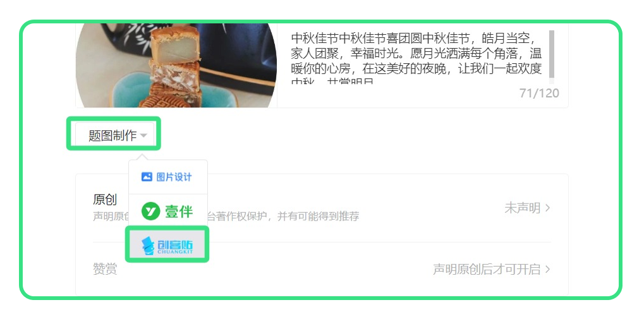This screenshot has width=644, height=319.
Task: Click the 赞赏 setting label
Action: tap(105, 269)
